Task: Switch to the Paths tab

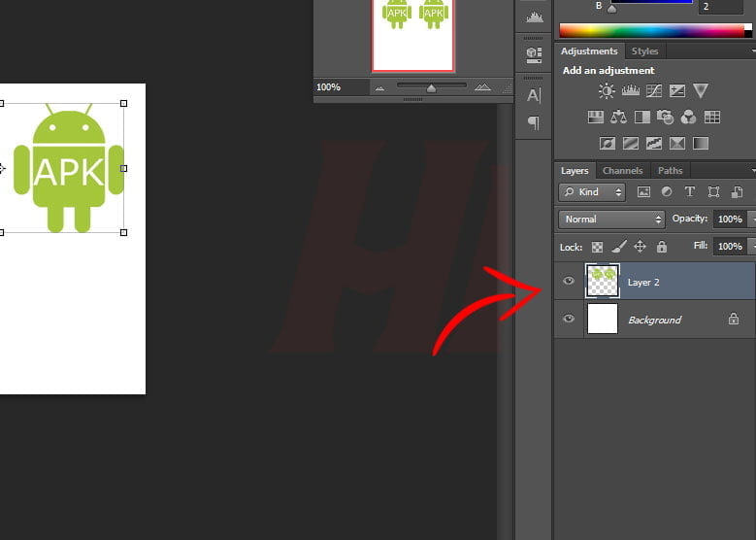Action: pos(670,171)
